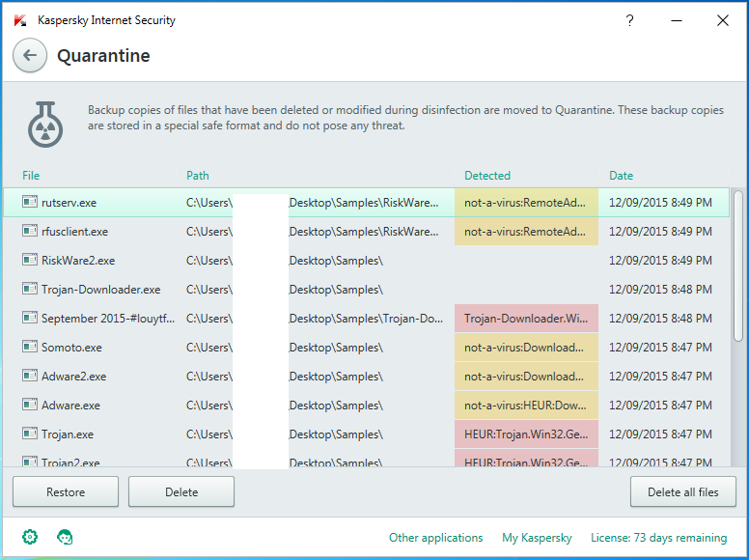Select the Trojan.exe file name
749x560 pixels.
[68, 434]
